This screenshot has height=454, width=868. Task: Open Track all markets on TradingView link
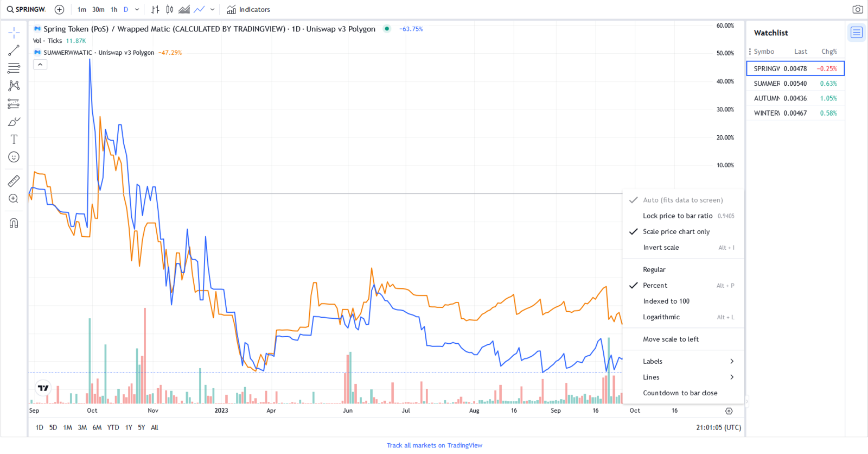[434, 445]
